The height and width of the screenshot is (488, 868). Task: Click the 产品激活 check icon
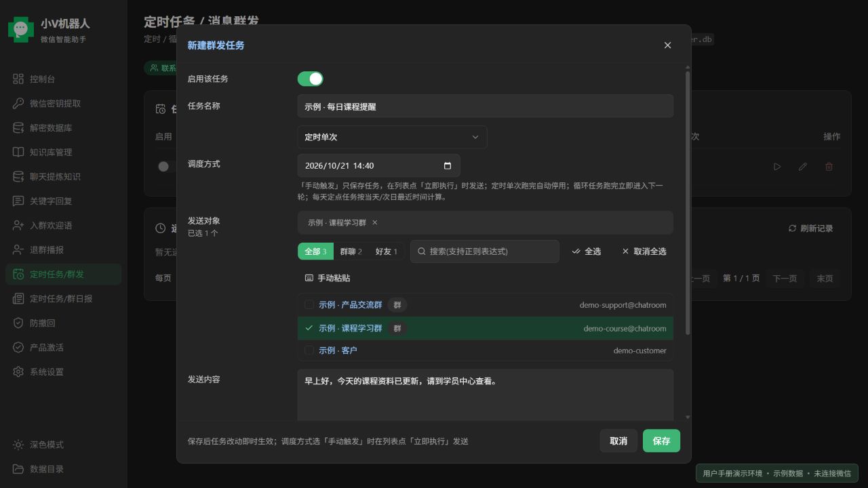click(18, 348)
